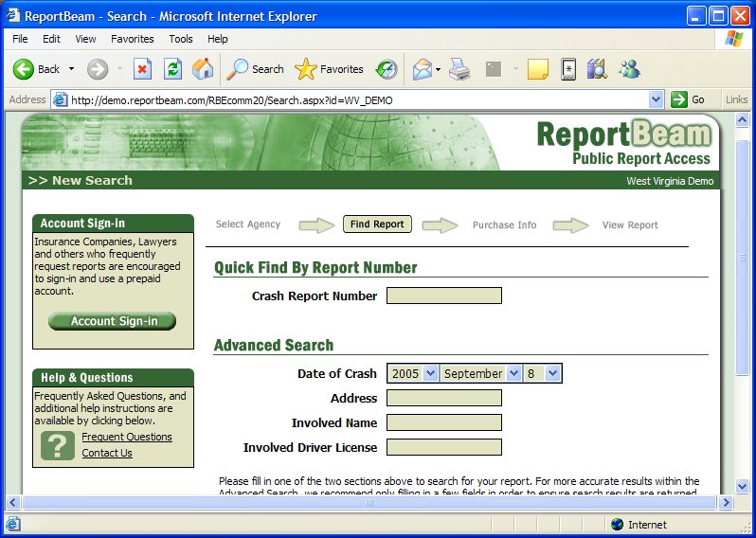The width and height of the screenshot is (756, 538).
Task: Open the Messenger people icon
Action: (x=629, y=69)
